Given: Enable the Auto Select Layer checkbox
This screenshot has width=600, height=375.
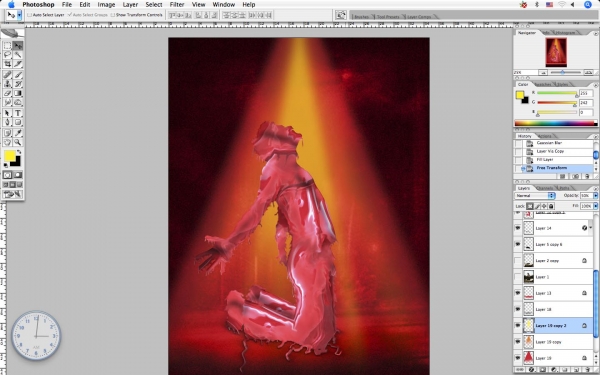Looking at the screenshot, I should click(x=29, y=15).
